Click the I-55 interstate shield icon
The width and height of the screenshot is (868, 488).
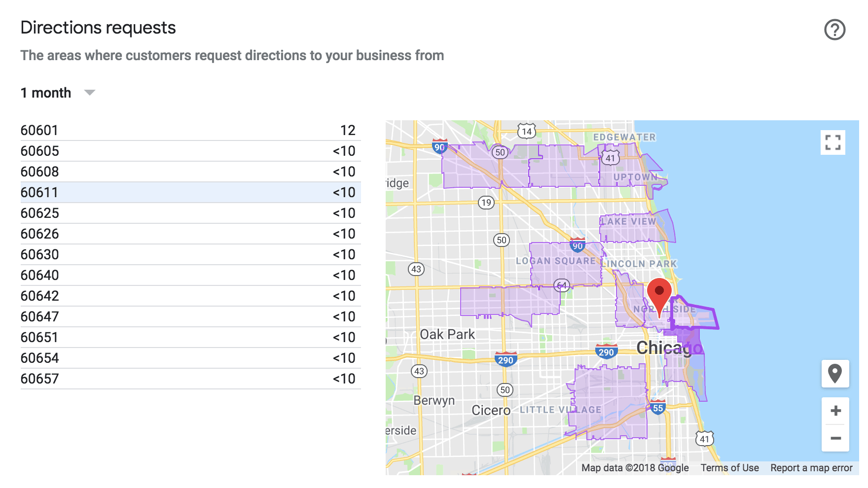(658, 408)
